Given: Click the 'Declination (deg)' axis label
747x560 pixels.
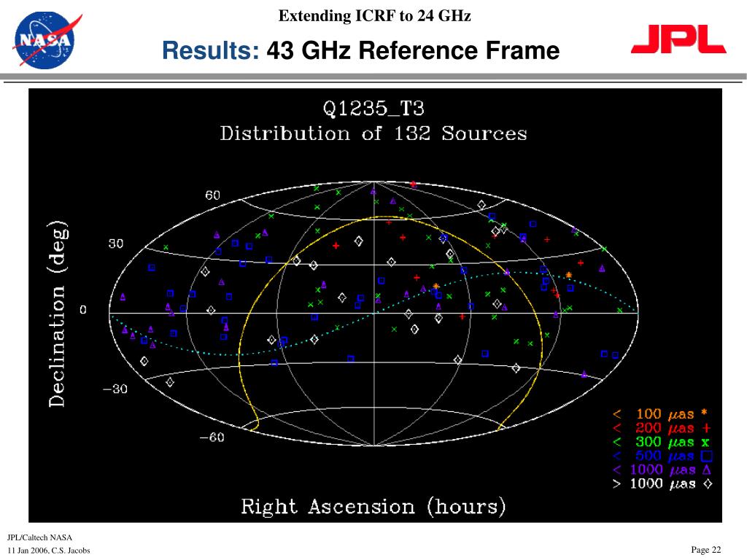Looking at the screenshot, I should (x=58, y=314).
